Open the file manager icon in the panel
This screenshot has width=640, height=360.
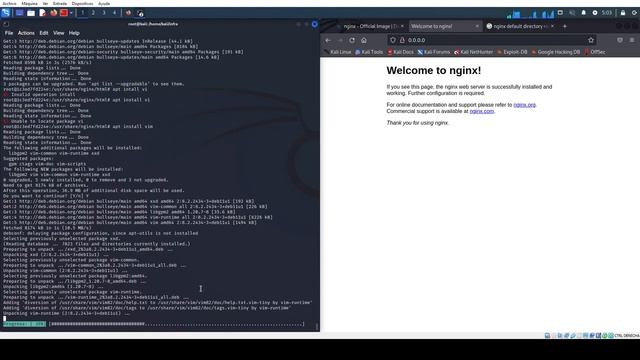tap(31, 13)
